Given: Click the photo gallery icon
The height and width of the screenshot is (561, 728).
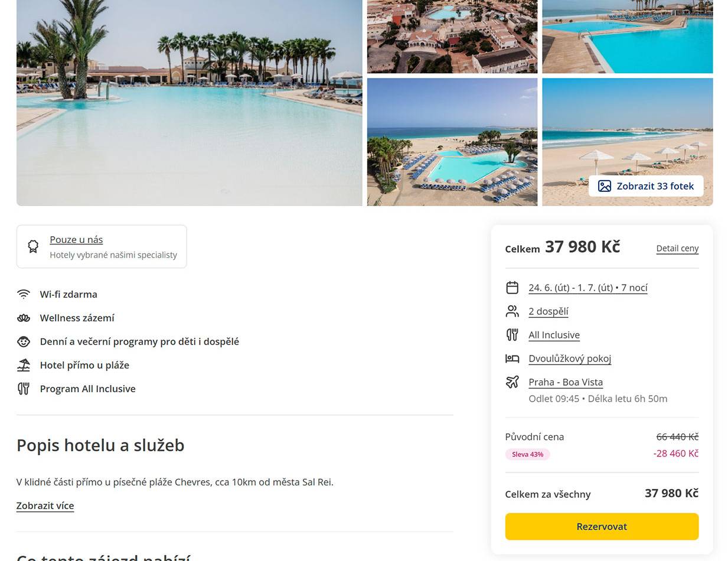Looking at the screenshot, I should coord(604,186).
